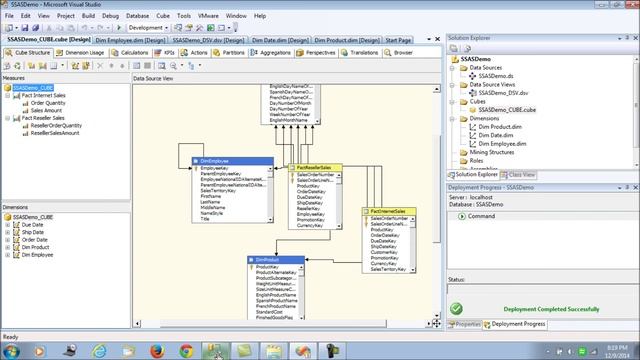The image size is (640, 360).
Task: Open the Aggregations tab
Action: tap(271, 53)
